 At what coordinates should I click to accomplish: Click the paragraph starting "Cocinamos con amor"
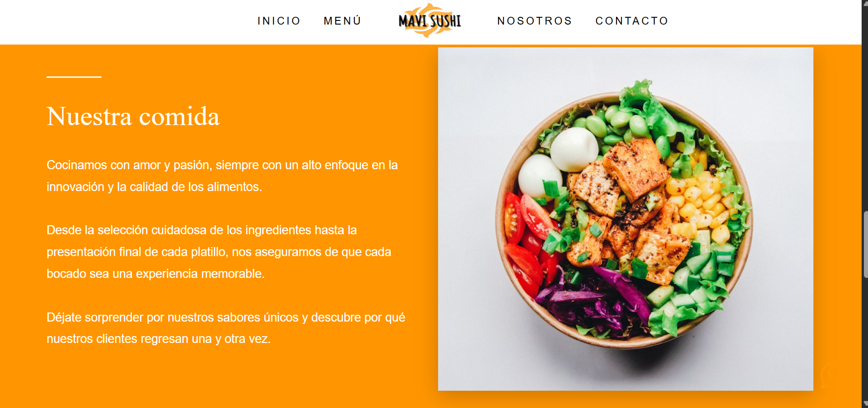point(222,176)
